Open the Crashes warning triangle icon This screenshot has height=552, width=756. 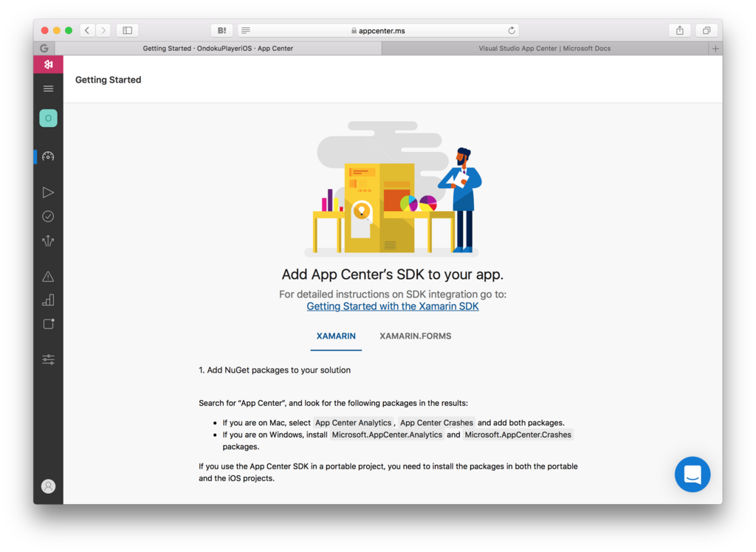[48, 276]
